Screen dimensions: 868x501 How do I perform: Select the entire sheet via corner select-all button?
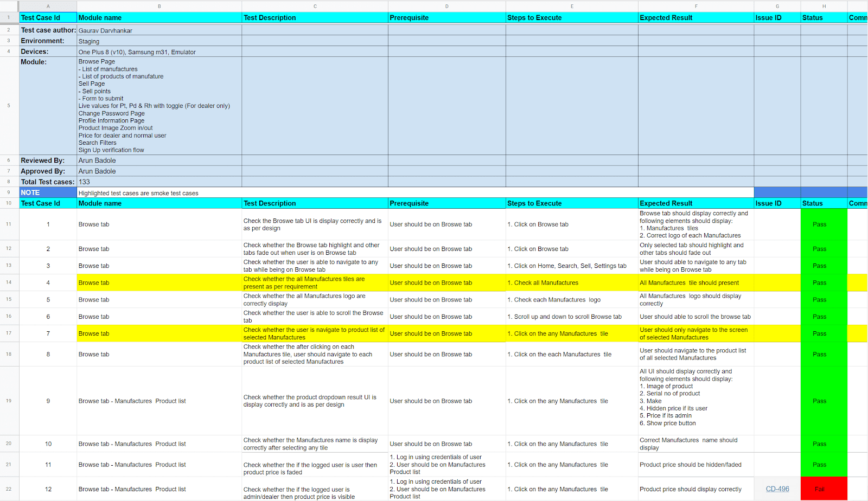coord(9,6)
